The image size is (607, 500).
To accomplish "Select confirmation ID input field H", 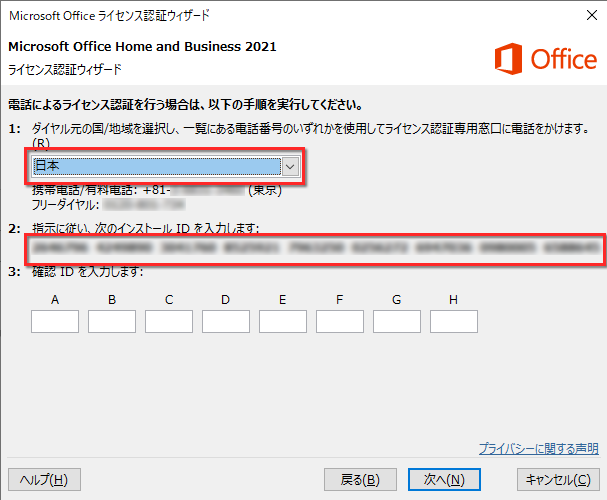I will (454, 321).
